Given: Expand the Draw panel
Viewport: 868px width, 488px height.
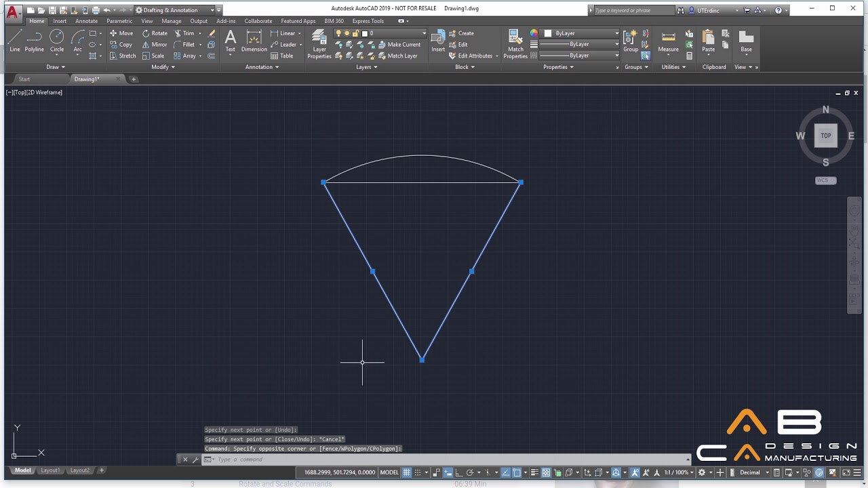Looking at the screenshot, I should [x=56, y=67].
